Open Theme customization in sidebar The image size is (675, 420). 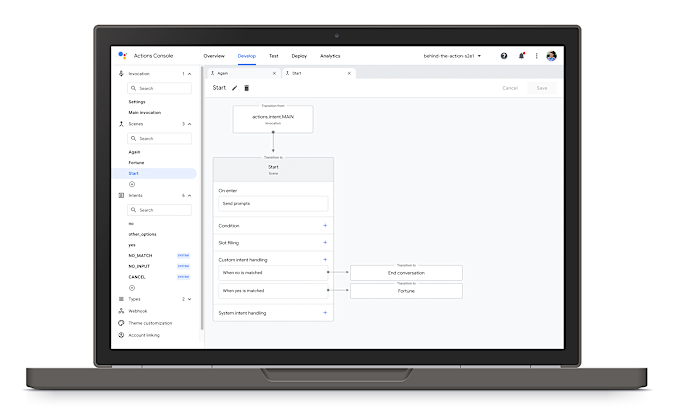click(150, 323)
